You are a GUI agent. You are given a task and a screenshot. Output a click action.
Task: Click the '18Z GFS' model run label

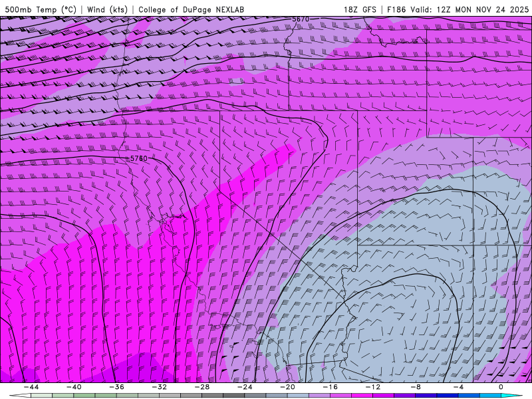(360, 9)
